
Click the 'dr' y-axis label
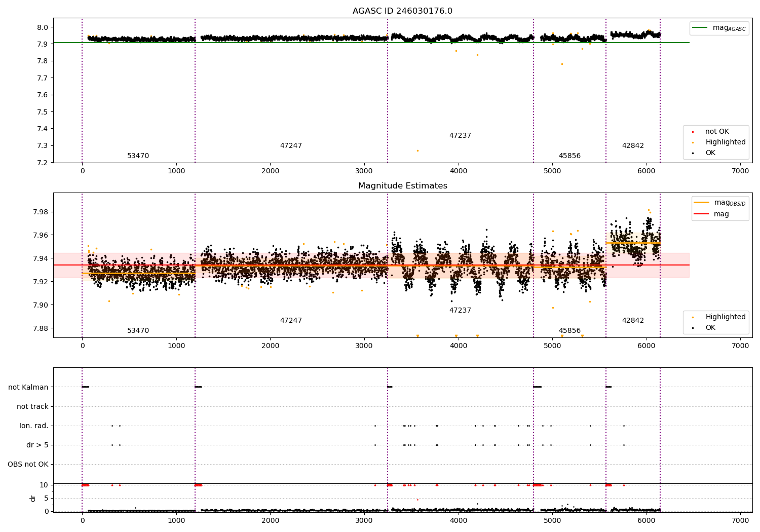point(33,498)
